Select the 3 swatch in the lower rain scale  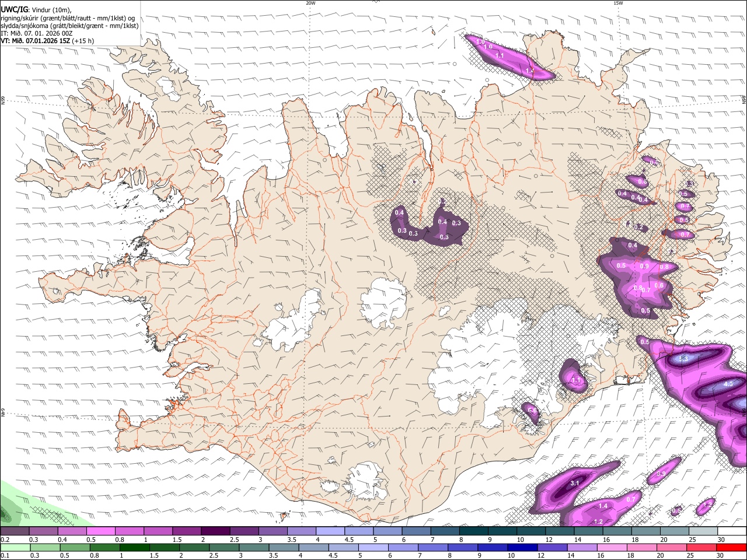coord(254,548)
